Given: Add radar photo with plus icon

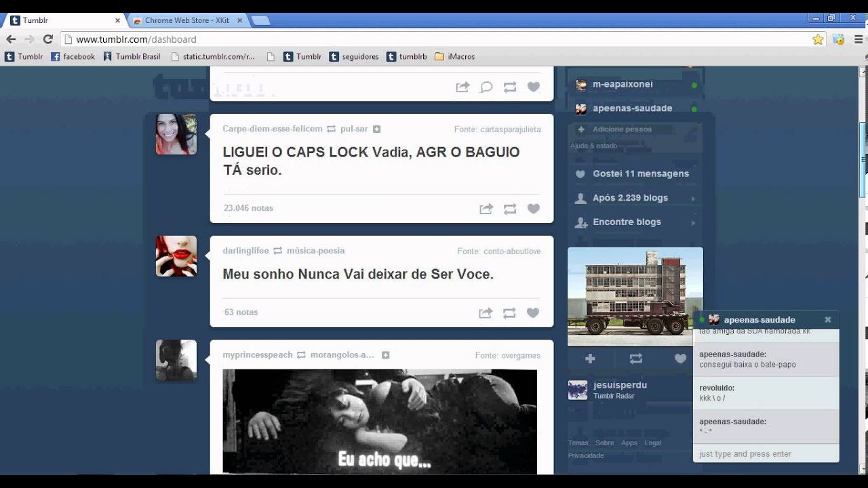Looking at the screenshot, I should click(x=590, y=359).
